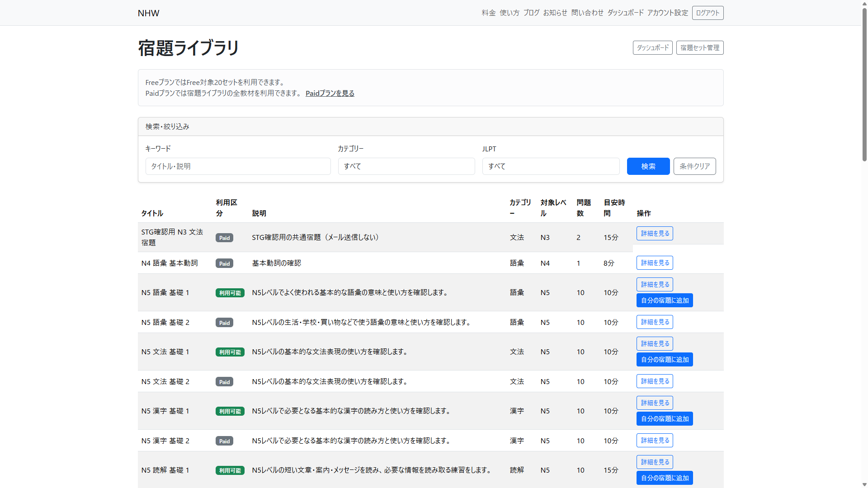This screenshot has width=868, height=488.
Task: Click the タイトル column header
Action: pyautogui.click(x=152, y=213)
